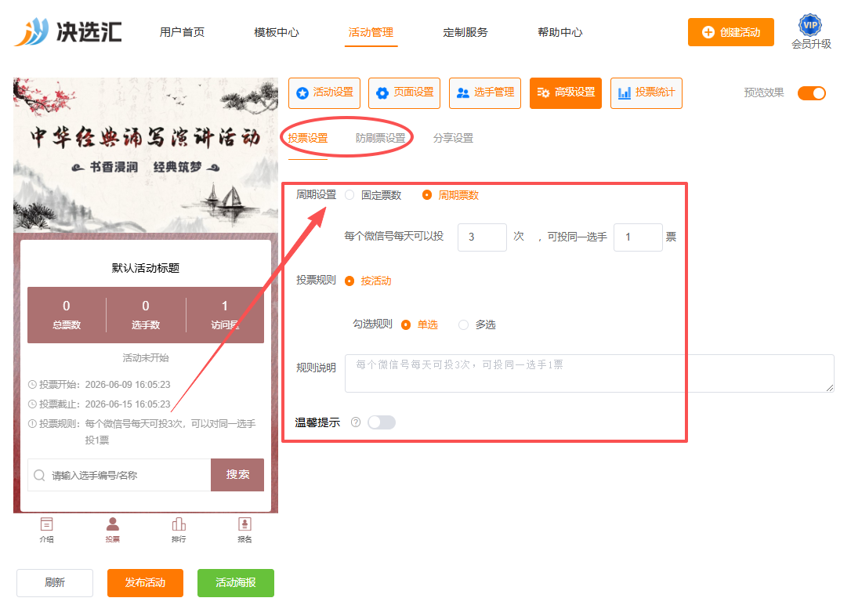This screenshot has height=616, width=851.
Task: Switch to the 防刷票设置 tab
Action: coord(381,139)
